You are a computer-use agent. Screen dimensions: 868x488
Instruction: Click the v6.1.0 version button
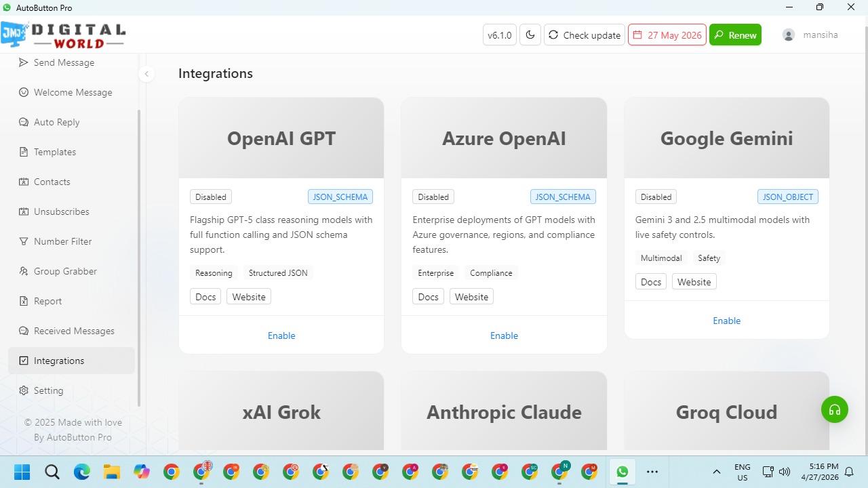[500, 35]
